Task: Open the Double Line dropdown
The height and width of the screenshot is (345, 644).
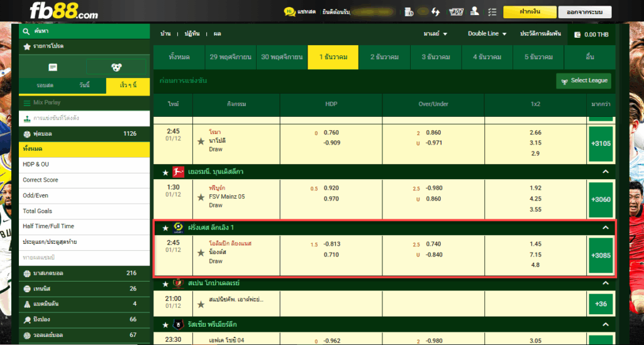Action: (x=487, y=34)
